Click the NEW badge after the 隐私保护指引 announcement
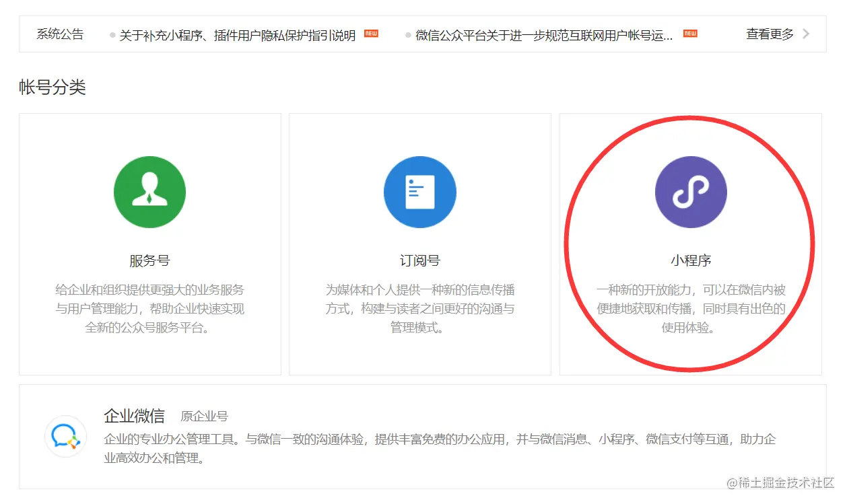849x504 pixels. pos(371,33)
